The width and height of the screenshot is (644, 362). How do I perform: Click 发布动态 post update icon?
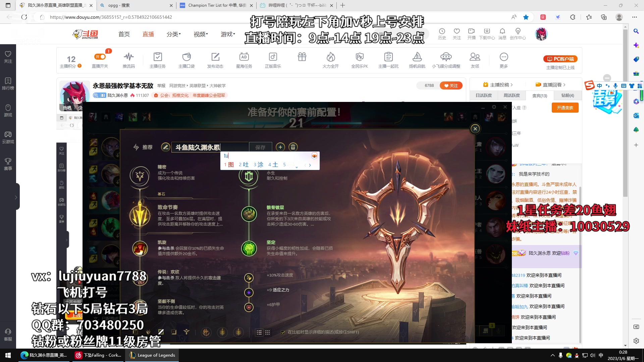point(215,57)
